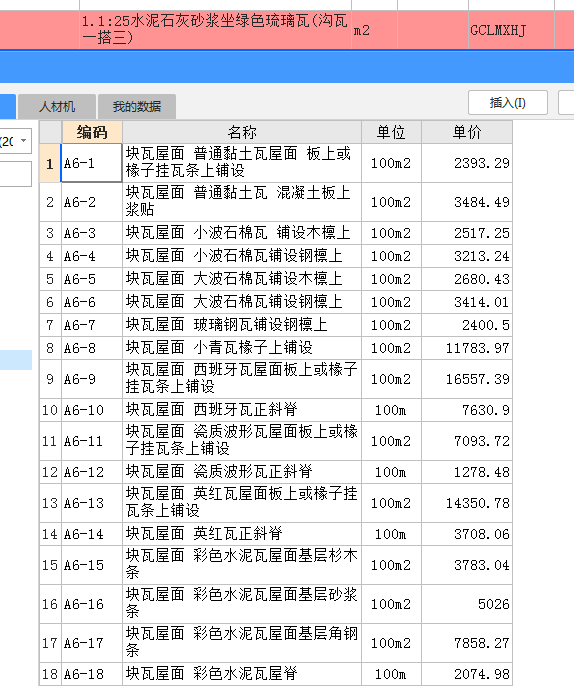Select code cell A6-16
574x686 pixels.
pyautogui.click(x=91, y=604)
